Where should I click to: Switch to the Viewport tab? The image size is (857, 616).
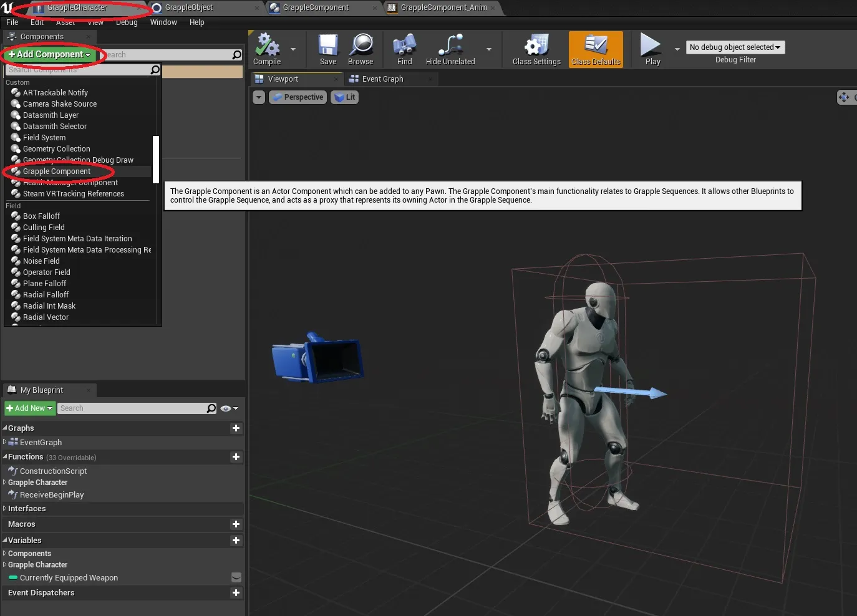click(283, 79)
